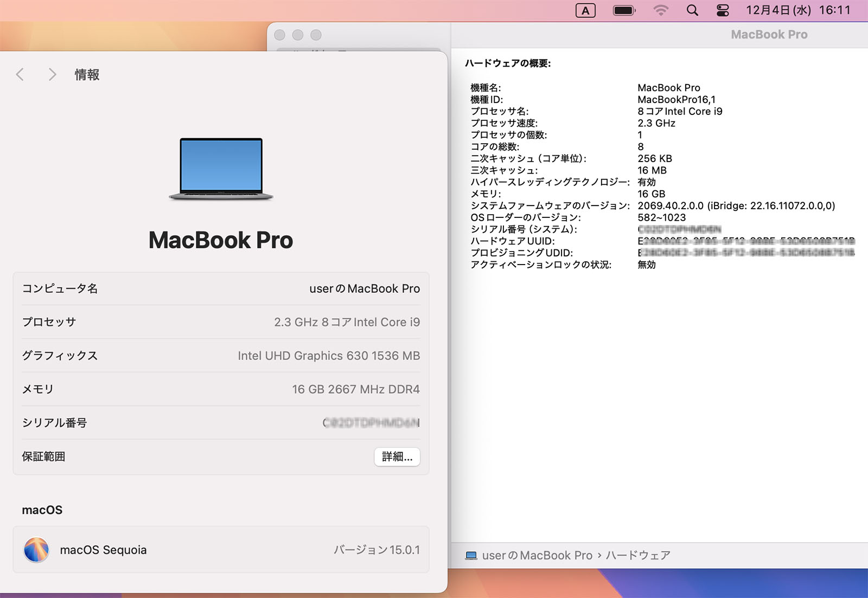This screenshot has height=598, width=868.
Task: Click the シリアル番号(システム) label
Action: pos(524,229)
